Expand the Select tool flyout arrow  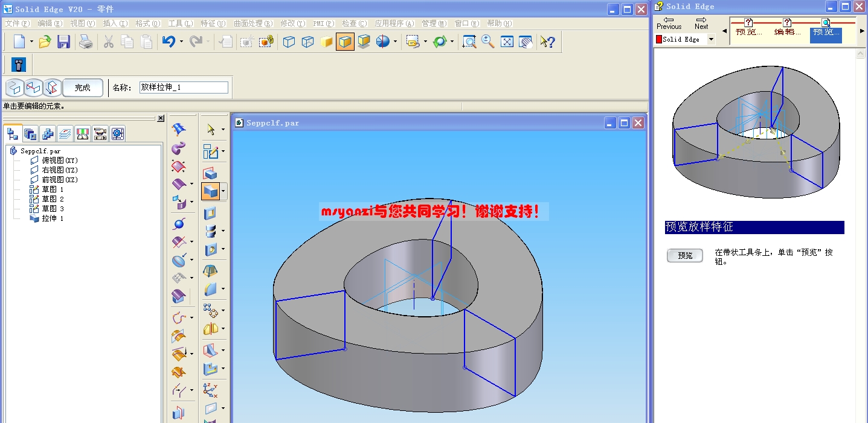(x=223, y=130)
